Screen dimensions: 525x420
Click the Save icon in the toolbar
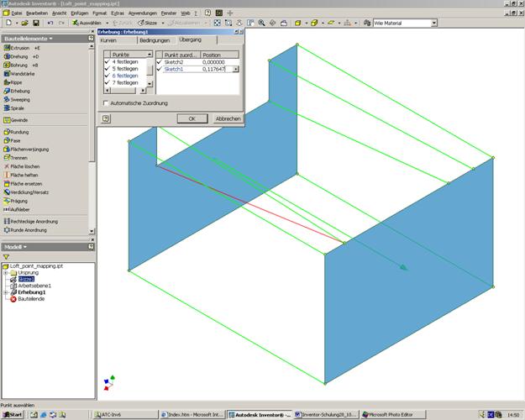tap(36, 23)
